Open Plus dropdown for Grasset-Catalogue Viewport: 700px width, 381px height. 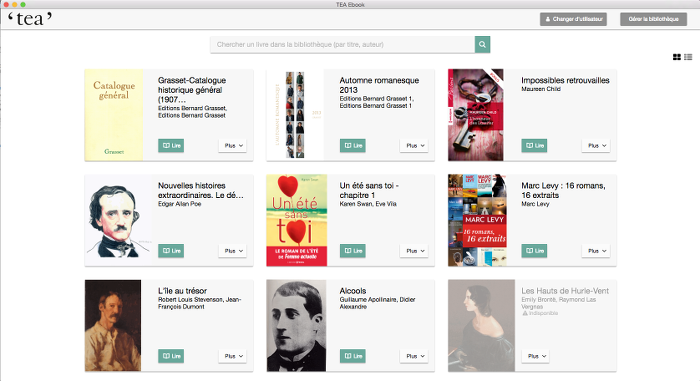click(x=233, y=146)
